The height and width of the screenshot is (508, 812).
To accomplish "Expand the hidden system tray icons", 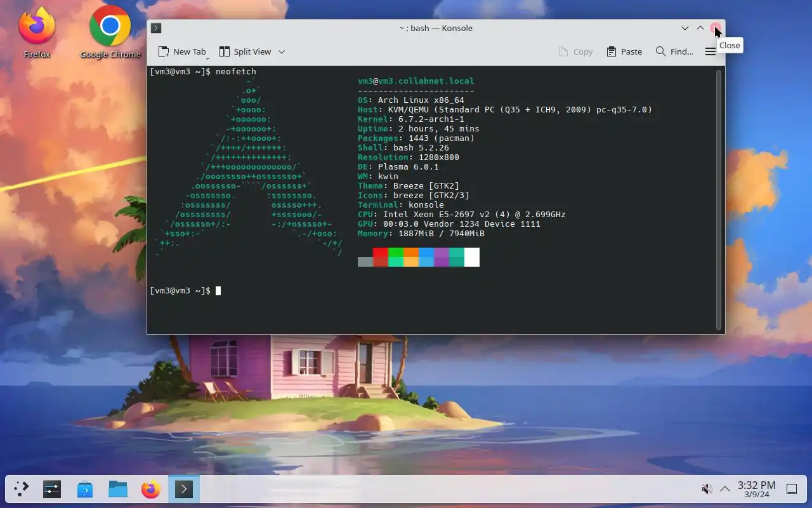I will (x=724, y=489).
